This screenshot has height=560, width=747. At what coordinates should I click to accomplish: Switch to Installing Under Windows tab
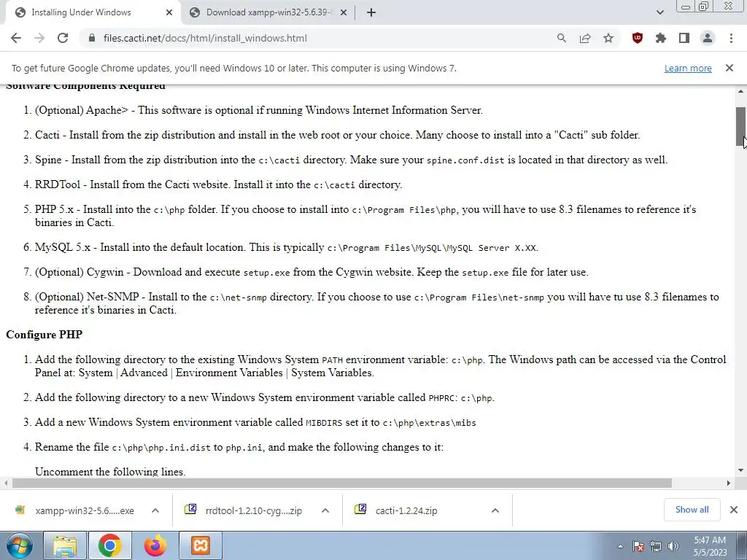pos(90,12)
